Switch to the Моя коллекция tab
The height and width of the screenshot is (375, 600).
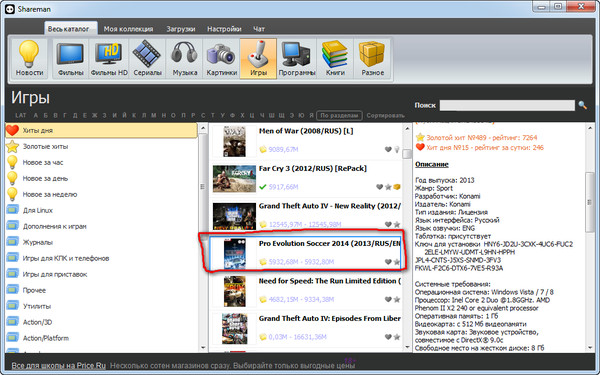pyautogui.click(x=128, y=29)
